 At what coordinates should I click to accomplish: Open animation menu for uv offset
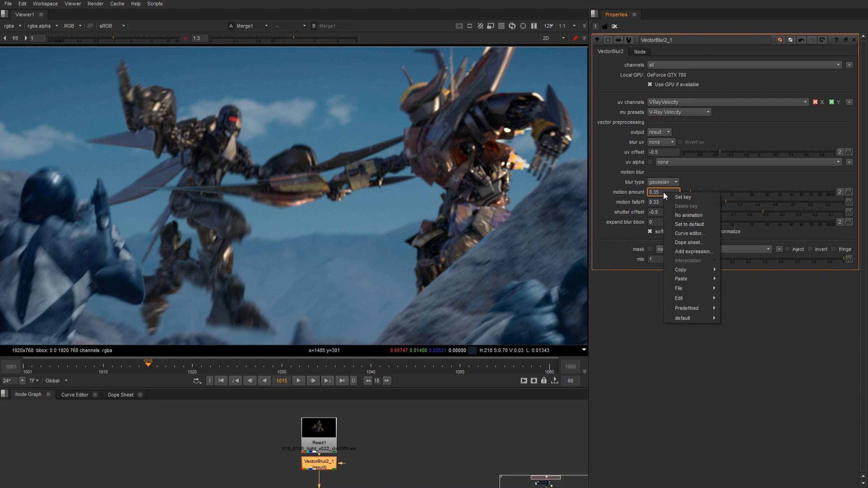[849, 152]
